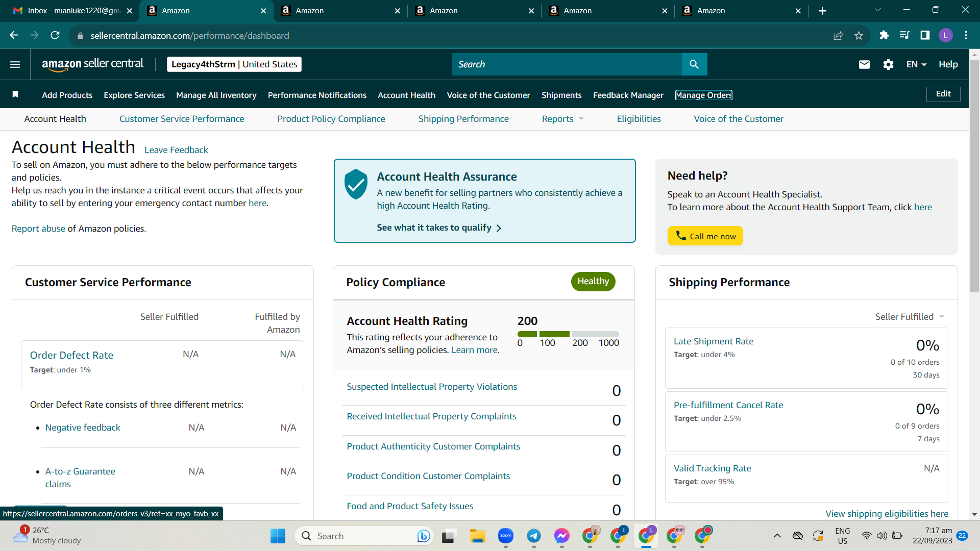The height and width of the screenshot is (551, 980).
Task: Expand the browser tab search chevron
Action: 877,10
